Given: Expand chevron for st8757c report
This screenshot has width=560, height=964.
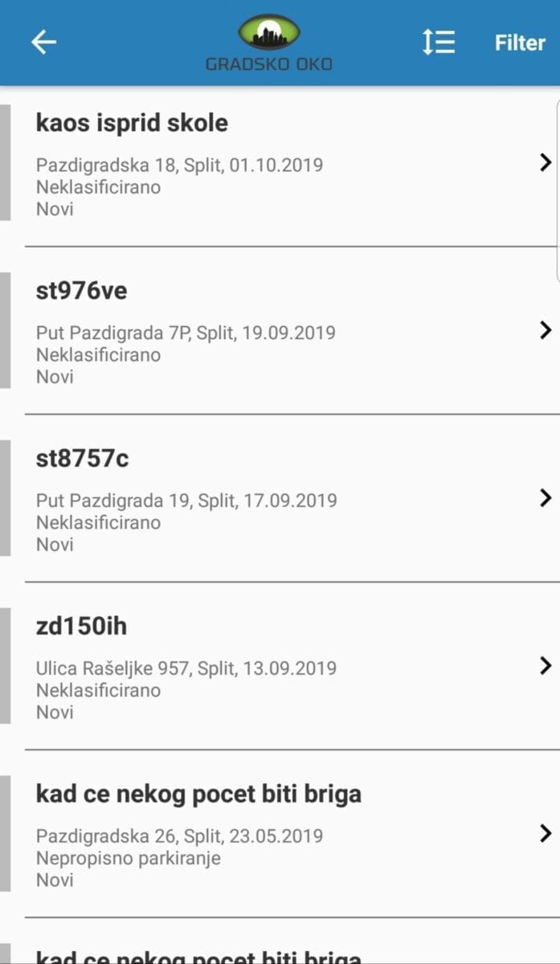Looking at the screenshot, I should coord(546,498).
